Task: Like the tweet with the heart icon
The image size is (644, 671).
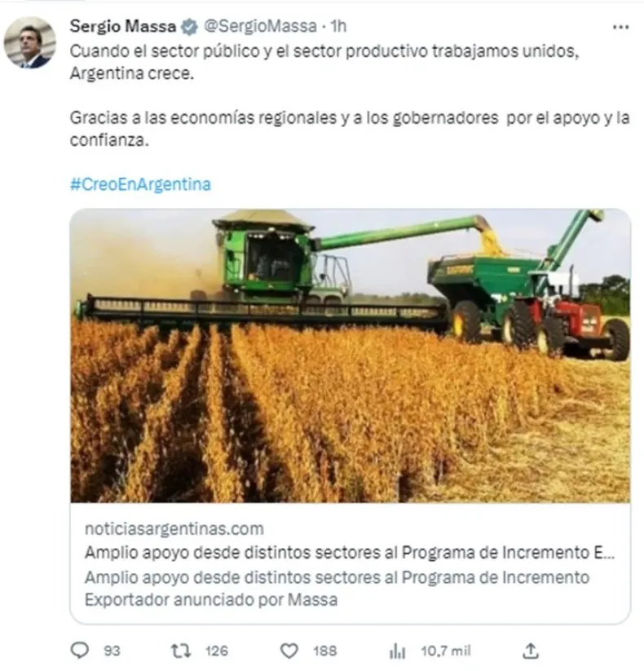Action: (x=289, y=651)
